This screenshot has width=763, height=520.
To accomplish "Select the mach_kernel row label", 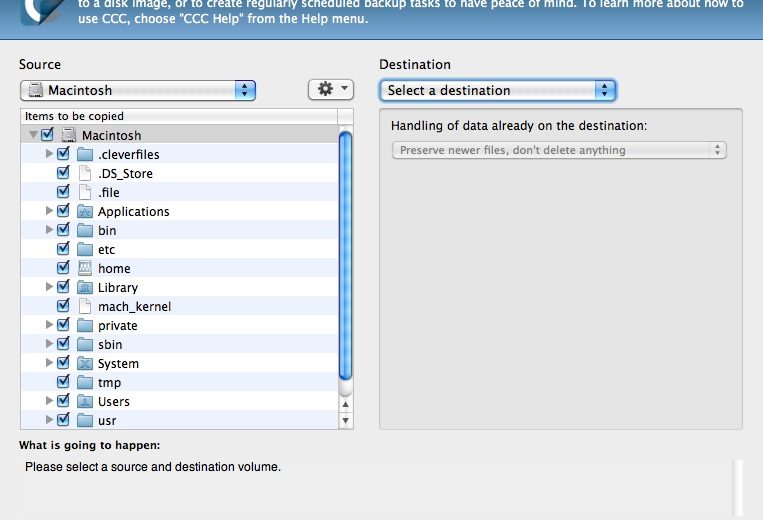I will click(134, 306).
